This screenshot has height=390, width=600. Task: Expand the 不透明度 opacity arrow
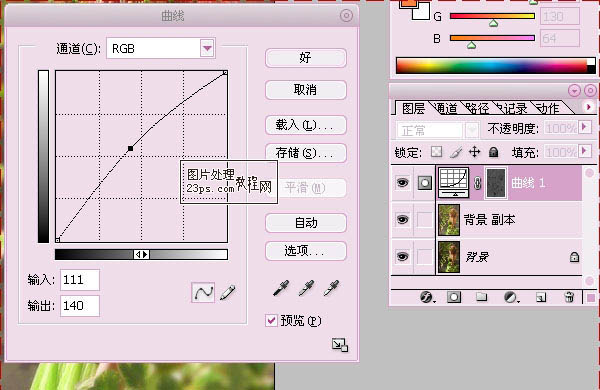pos(584,127)
